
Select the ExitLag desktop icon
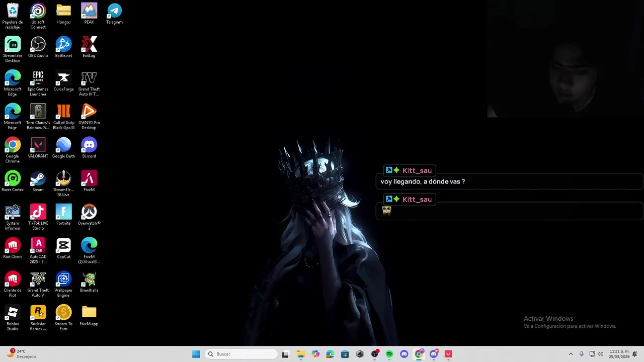tap(89, 47)
